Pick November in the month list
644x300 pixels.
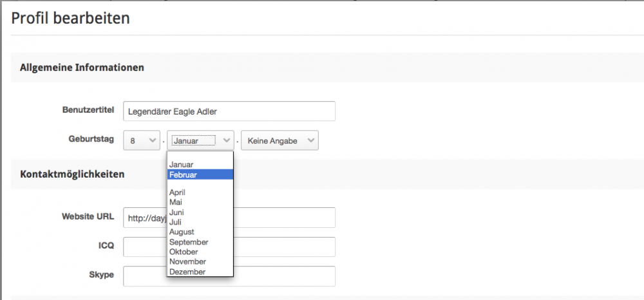[x=200, y=262]
